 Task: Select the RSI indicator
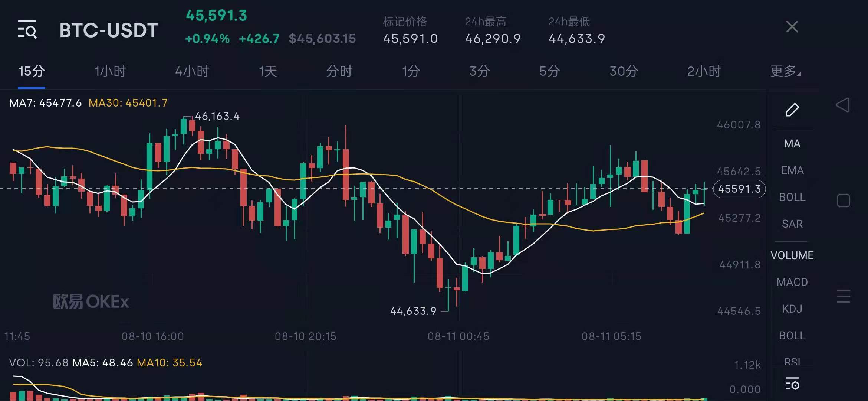pyautogui.click(x=792, y=361)
